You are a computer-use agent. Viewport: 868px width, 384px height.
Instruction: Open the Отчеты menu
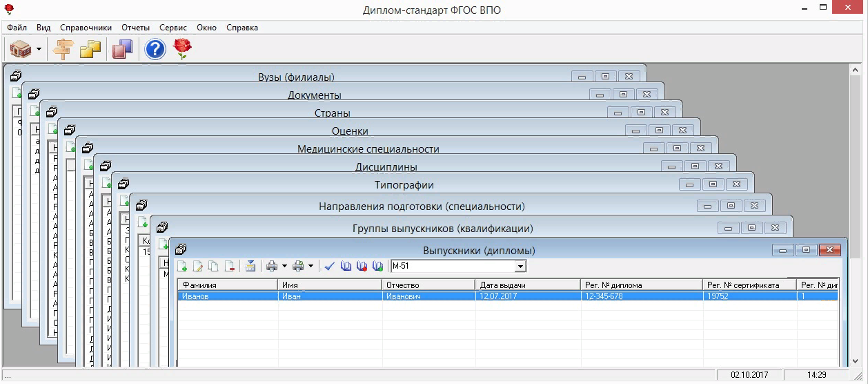click(135, 28)
